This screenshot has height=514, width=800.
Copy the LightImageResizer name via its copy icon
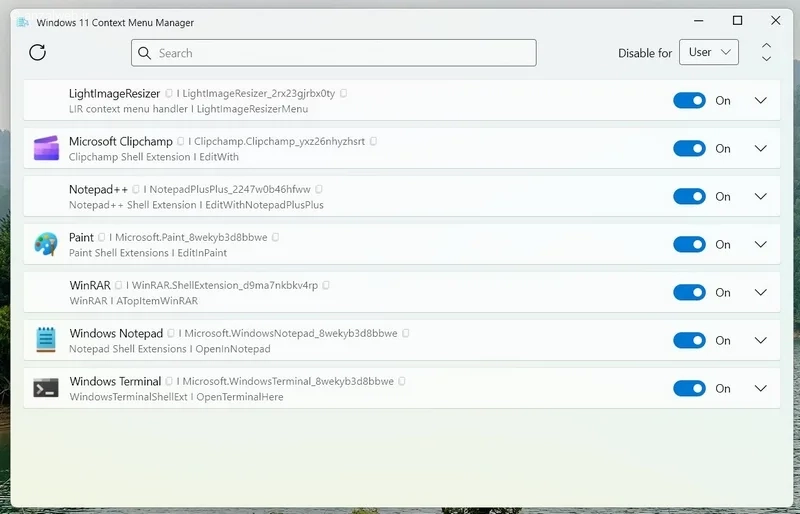click(x=169, y=93)
